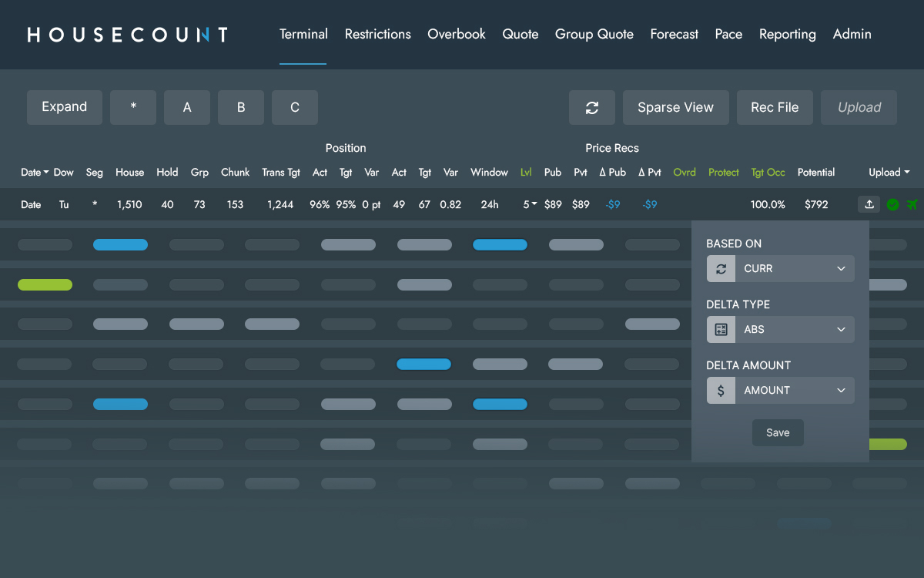Open the Based On CURR dropdown

coord(794,269)
